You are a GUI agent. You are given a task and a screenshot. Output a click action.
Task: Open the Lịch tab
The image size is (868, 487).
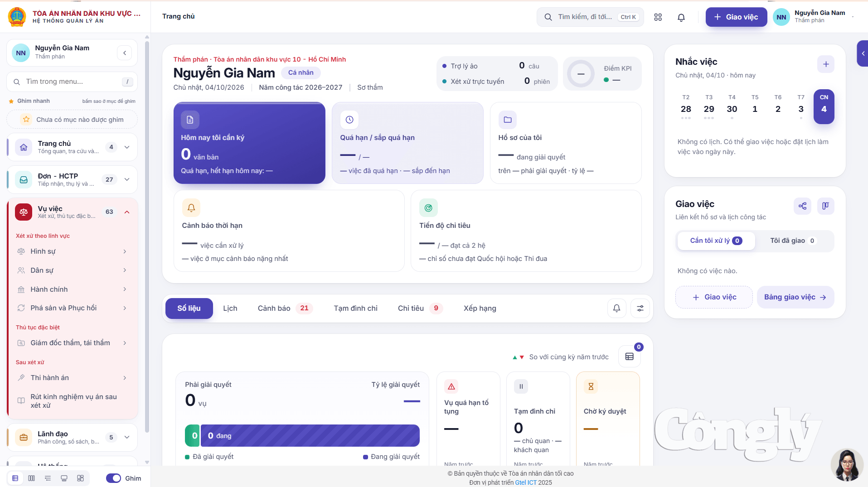tap(230, 309)
